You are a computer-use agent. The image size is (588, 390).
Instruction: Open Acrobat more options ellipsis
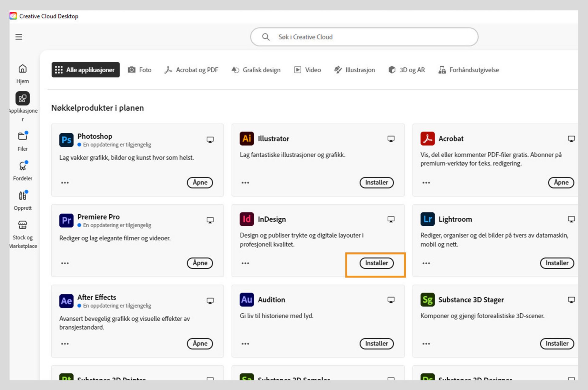coord(426,183)
